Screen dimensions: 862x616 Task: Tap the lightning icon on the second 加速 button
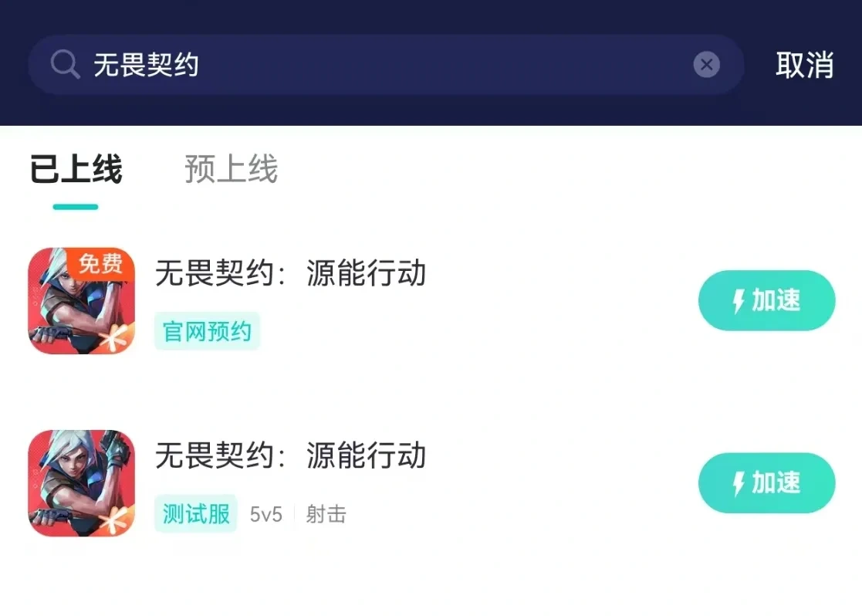[739, 483]
